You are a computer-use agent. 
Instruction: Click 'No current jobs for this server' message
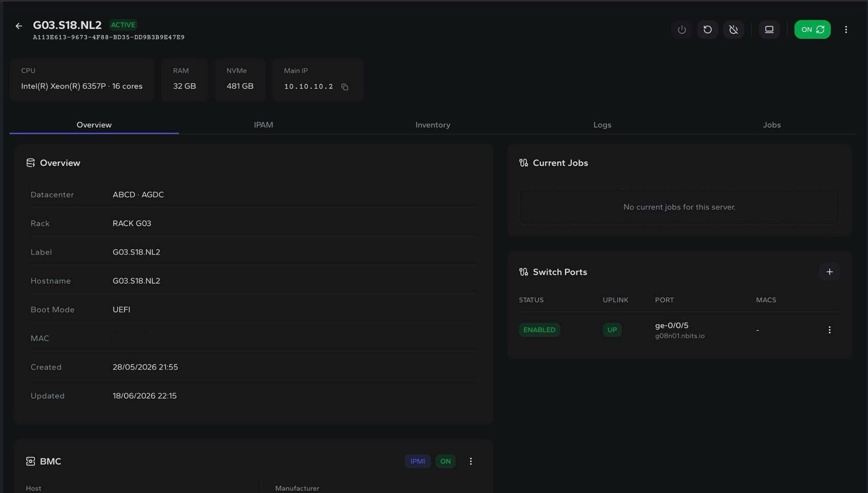(680, 207)
